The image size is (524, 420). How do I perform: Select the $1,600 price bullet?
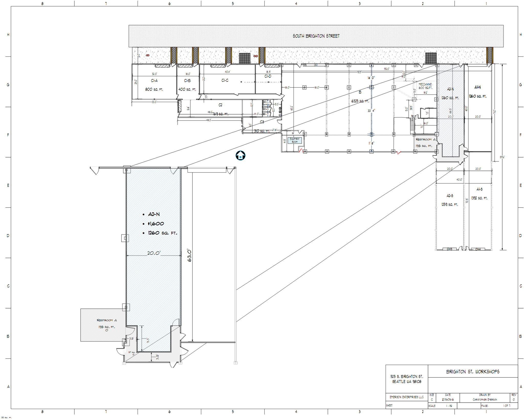pyautogui.click(x=156, y=224)
